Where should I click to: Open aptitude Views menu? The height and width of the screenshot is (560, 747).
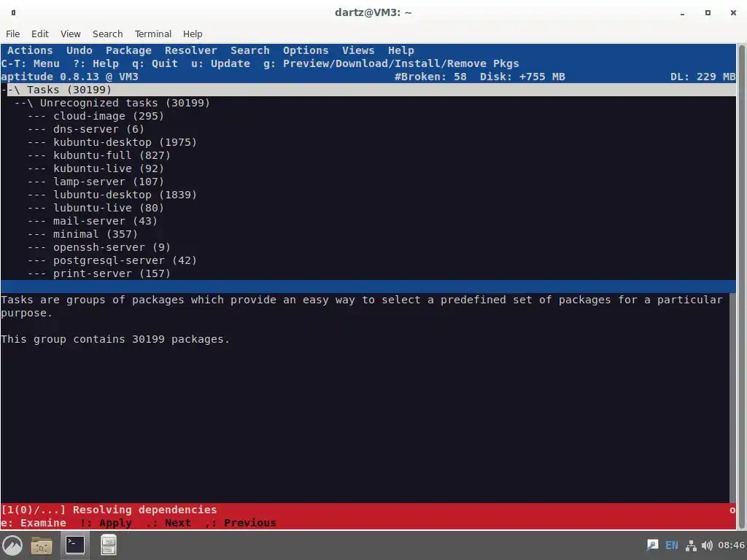click(358, 50)
